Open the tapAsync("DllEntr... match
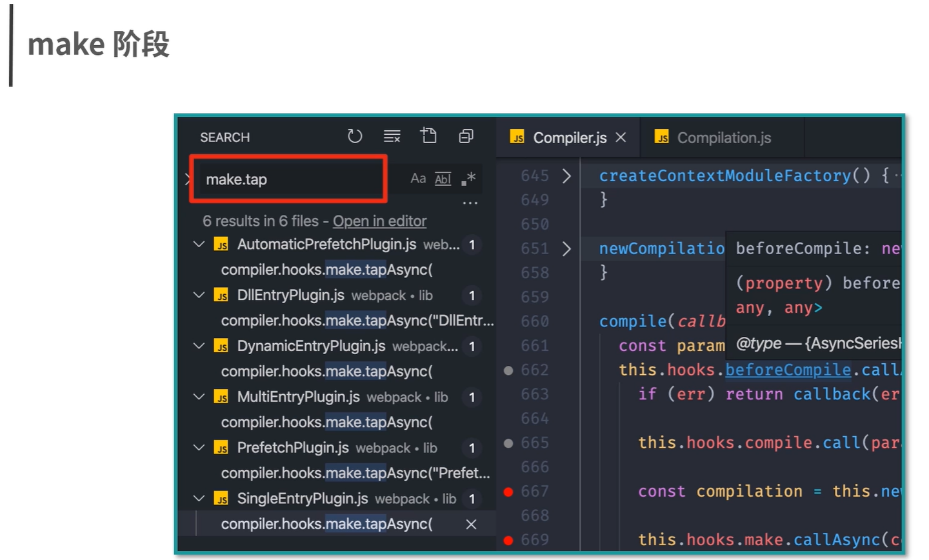This screenshot has height=560, width=929. [357, 321]
